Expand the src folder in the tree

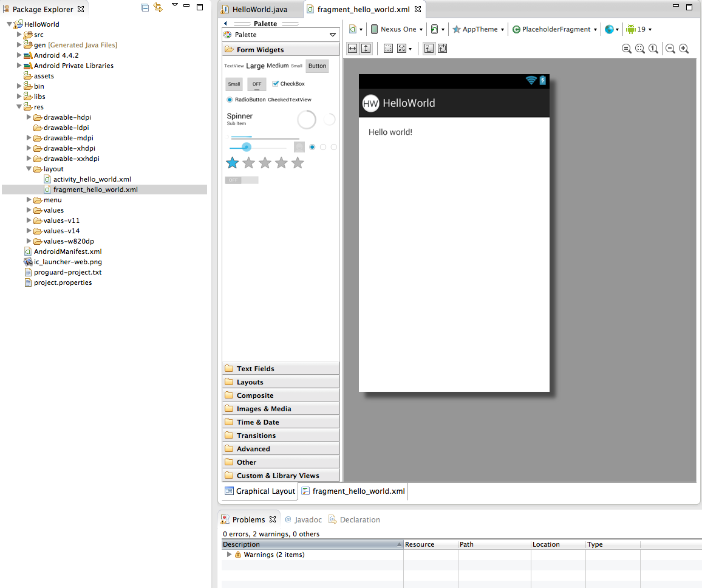coord(19,35)
